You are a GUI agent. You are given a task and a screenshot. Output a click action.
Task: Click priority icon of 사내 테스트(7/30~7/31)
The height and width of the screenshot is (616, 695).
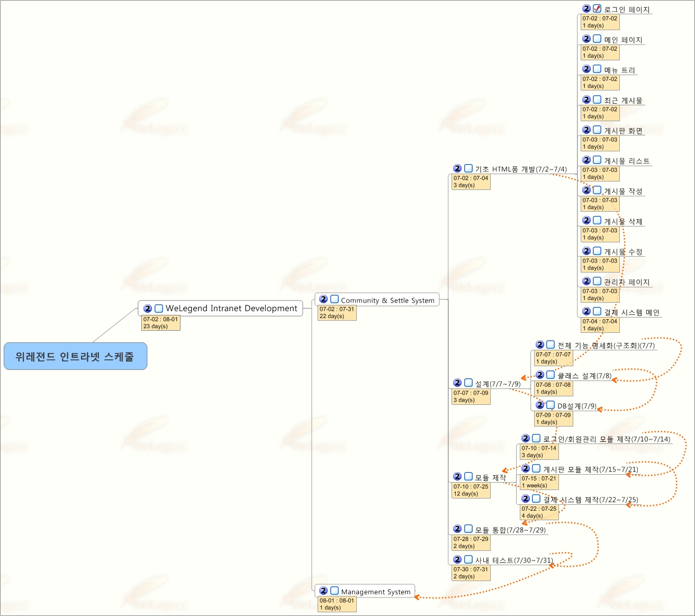[457, 560]
